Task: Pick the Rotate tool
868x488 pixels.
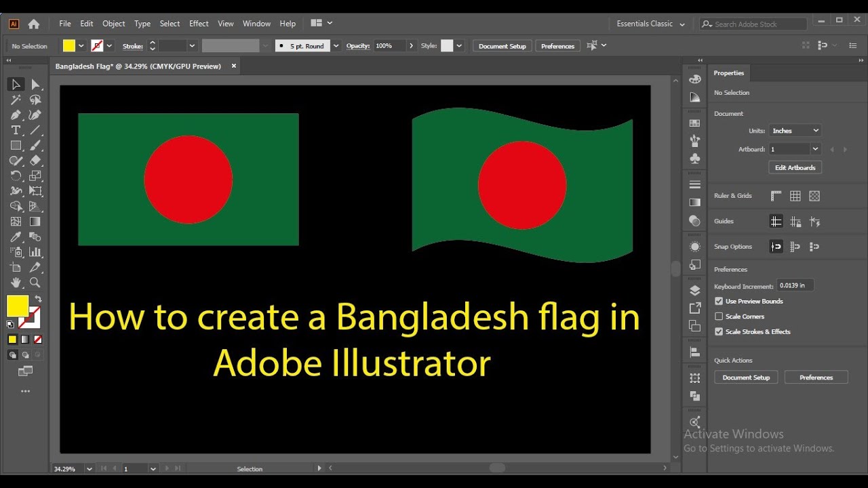Action: click(16, 176)
